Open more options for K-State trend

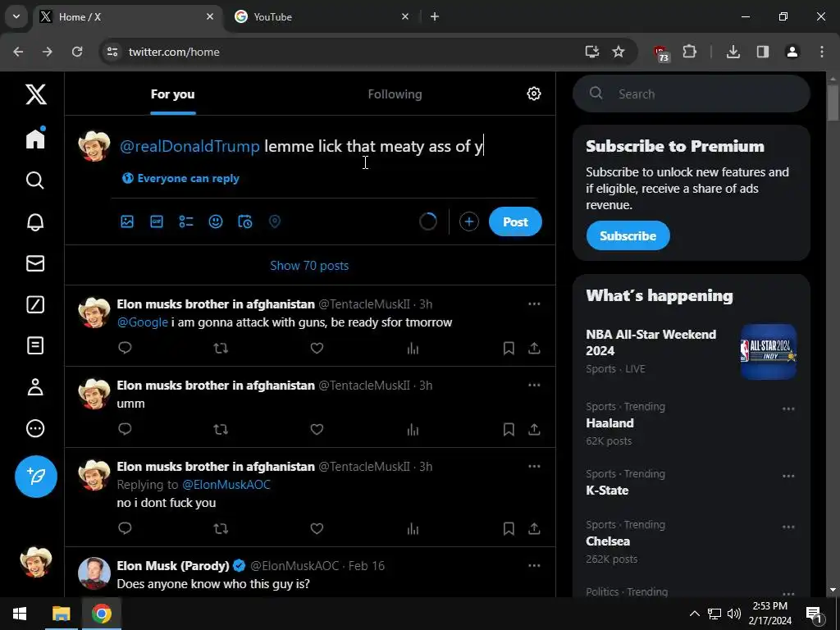(788, 477)
